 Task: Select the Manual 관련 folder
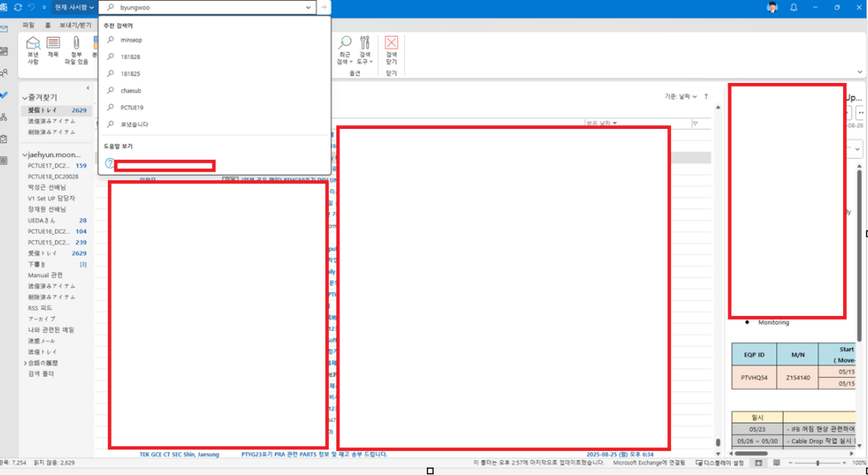[x=55, y=275]
